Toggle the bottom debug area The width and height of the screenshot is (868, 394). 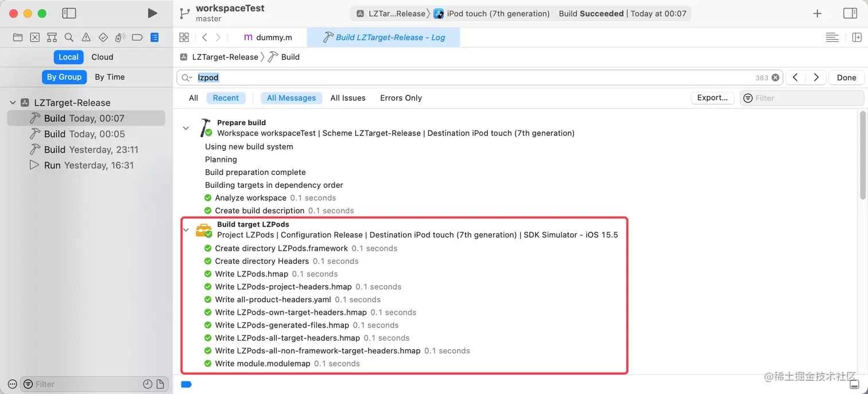tap(853, 384)
